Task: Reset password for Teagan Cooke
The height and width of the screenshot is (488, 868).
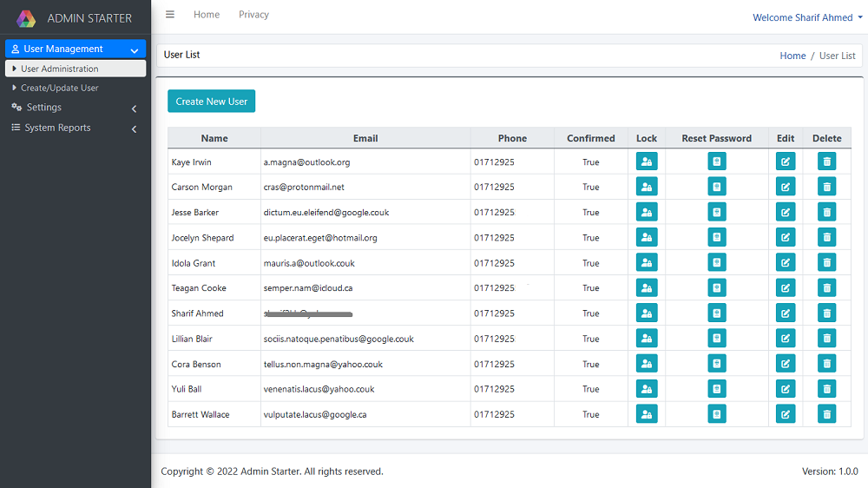Action: 716,287
